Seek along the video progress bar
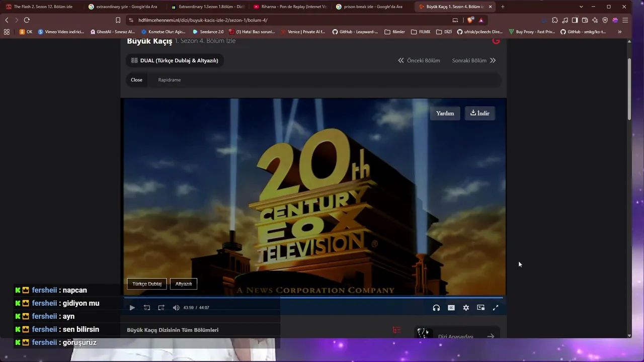 pyautogui.click(x=313, y=298)
